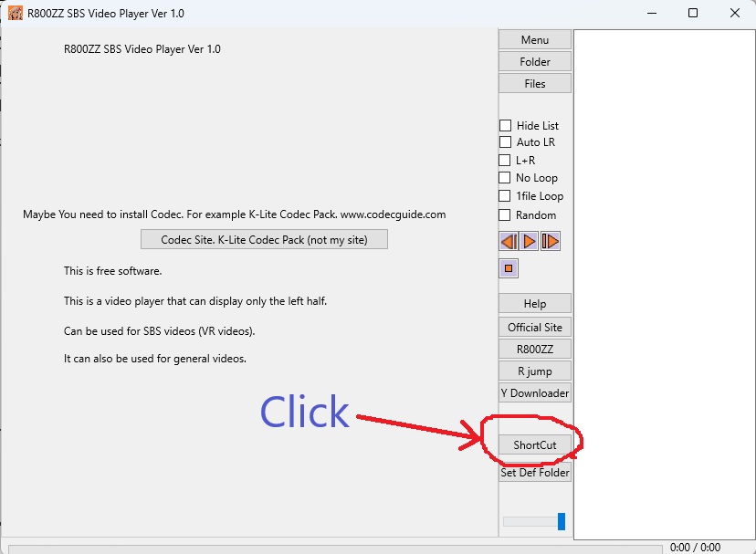Click the app icon in title bar
Viewport: 756px width, 554px height.
point(16,13)
